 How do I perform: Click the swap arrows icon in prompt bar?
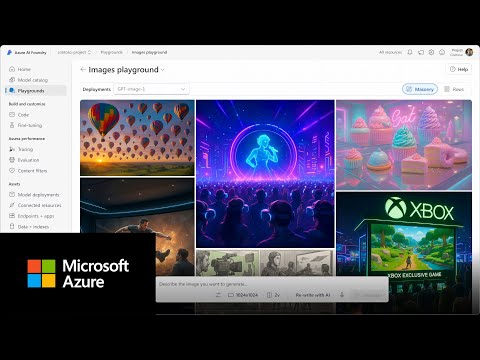coord(218,295)
